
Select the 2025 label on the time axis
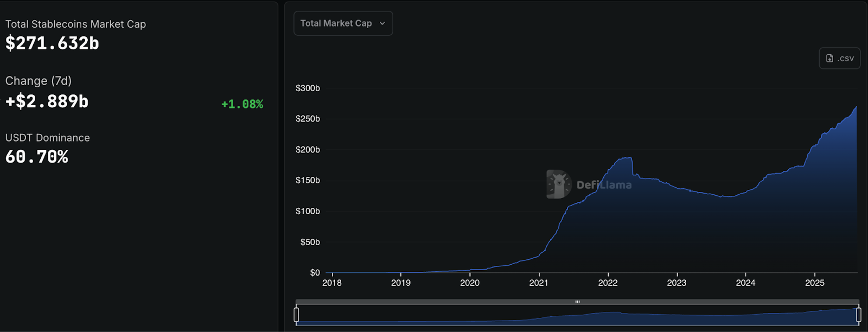pyautogui.click(x=815, y=283)
